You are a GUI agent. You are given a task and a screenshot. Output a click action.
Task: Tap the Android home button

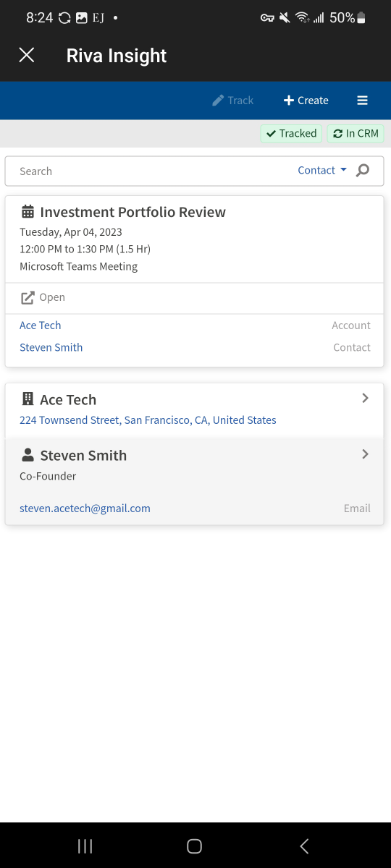194,846
